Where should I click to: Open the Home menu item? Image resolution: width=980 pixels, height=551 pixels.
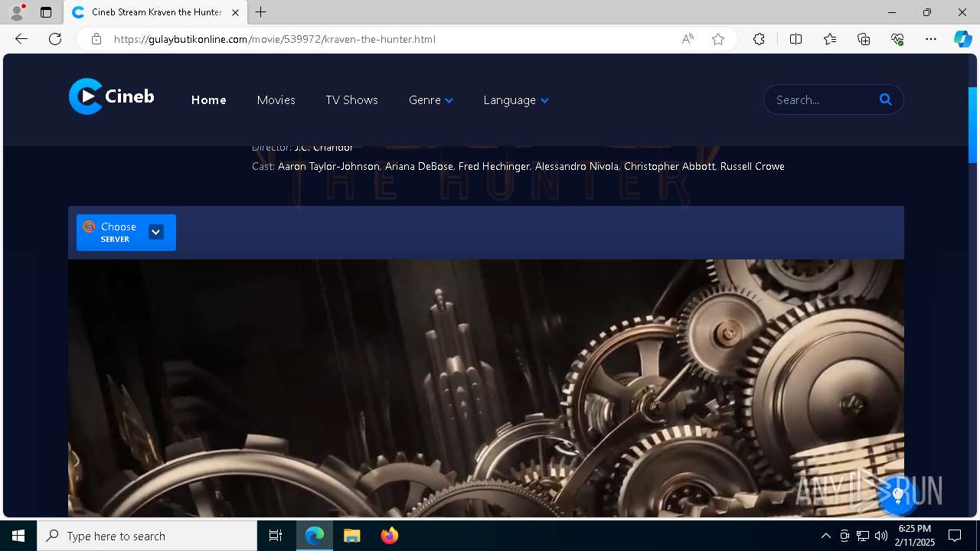(208, 100)
